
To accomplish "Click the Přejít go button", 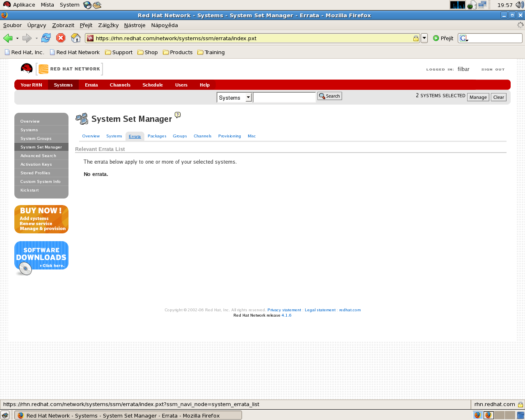I will tap(443, 38).
